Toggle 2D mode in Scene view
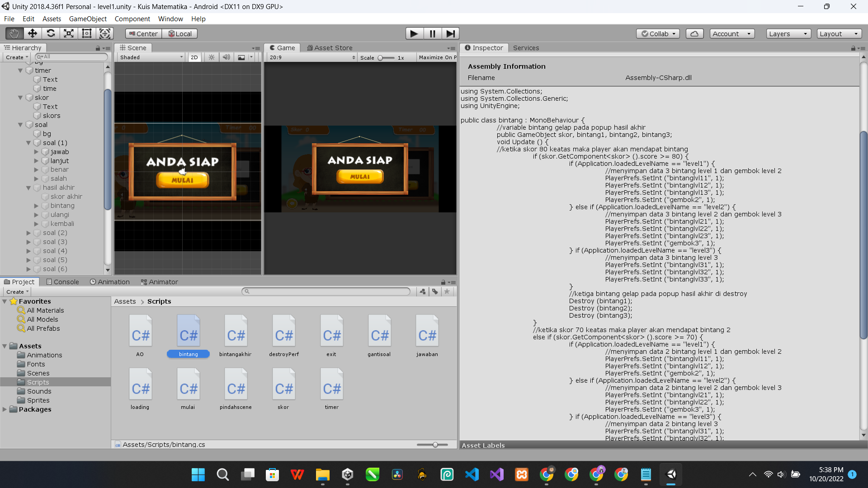 (194, 57)
